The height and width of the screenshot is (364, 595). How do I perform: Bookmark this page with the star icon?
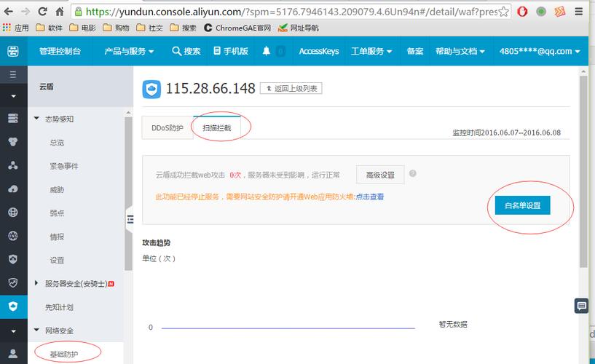pos(503,12)
